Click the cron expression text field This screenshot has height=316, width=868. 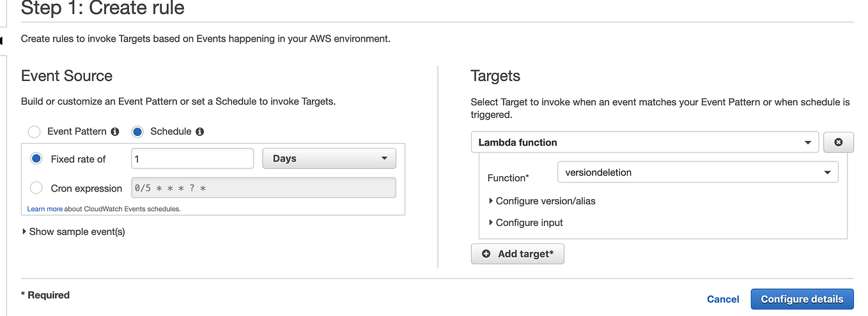[263, 188]
